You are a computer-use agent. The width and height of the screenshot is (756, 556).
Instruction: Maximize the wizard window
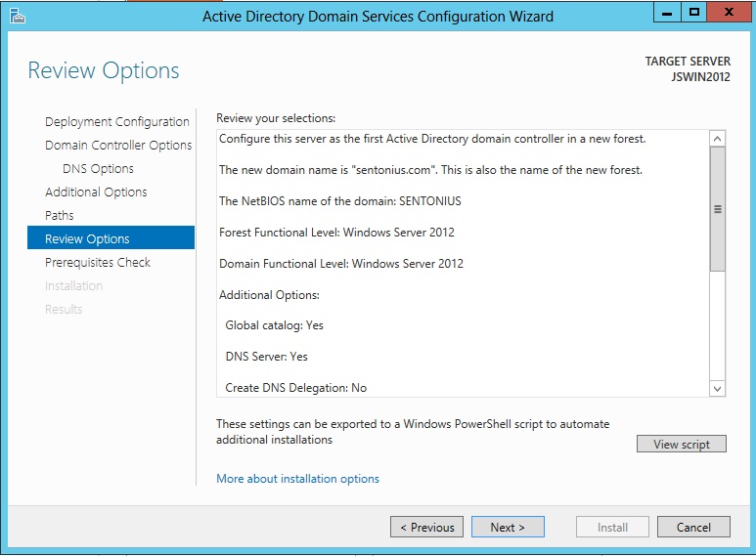pyautogui.click(x=694, y=13)
